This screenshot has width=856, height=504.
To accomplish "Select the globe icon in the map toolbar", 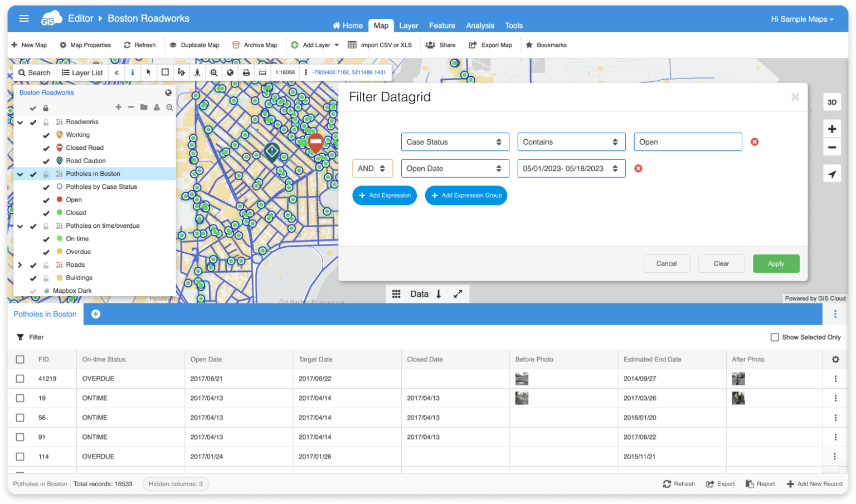I will pos(230,72).
